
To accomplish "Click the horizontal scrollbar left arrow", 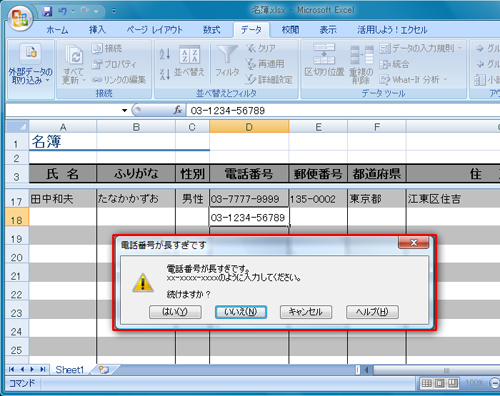I will point(367,370).
